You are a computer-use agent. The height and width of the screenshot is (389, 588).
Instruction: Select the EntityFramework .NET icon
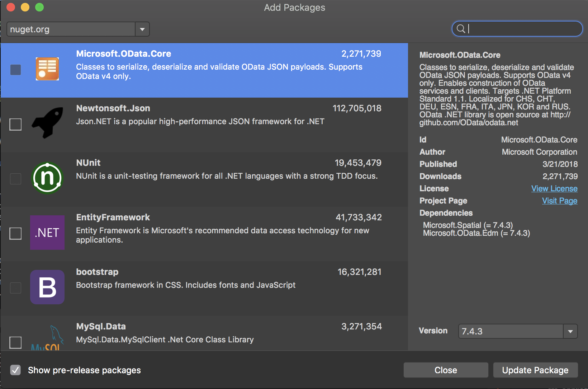pos(47,233)
